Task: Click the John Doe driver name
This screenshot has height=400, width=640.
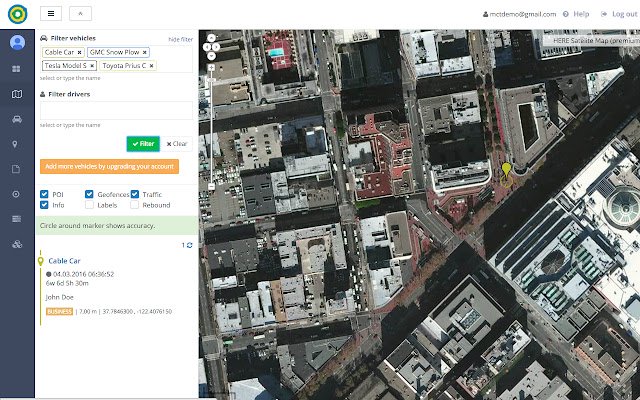Action: 60,297
